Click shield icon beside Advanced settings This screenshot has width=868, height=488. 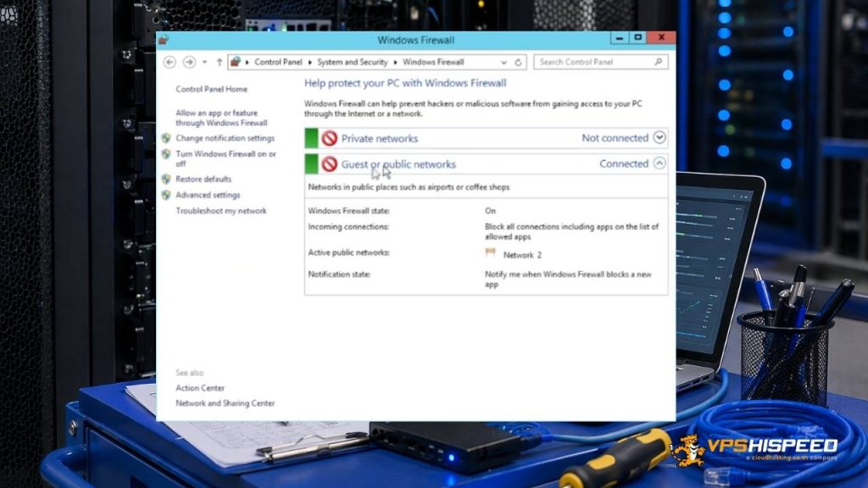point(166,196)
